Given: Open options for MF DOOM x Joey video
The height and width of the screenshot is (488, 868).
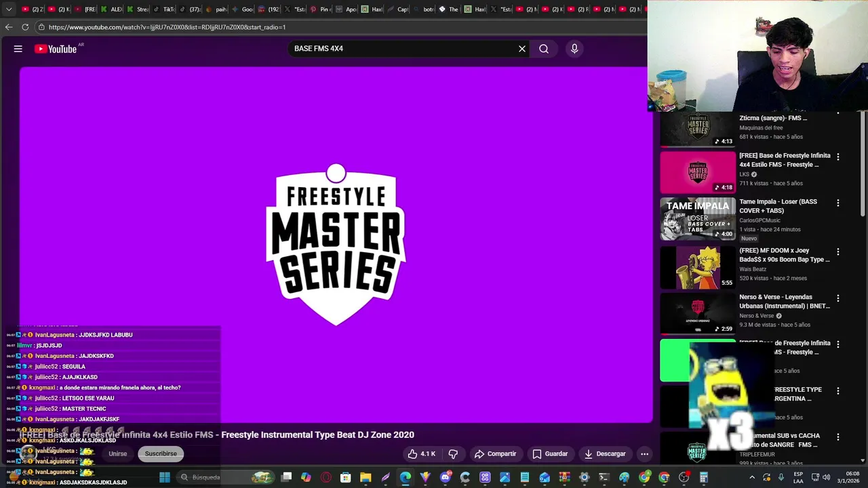Looking at the screenshot, I should [838, 251].
